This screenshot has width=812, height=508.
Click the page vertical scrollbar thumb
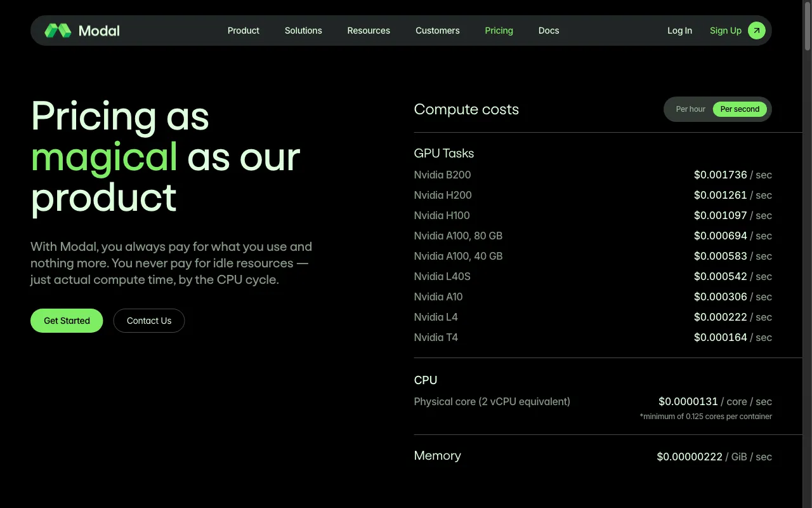[x=808, y=27]
